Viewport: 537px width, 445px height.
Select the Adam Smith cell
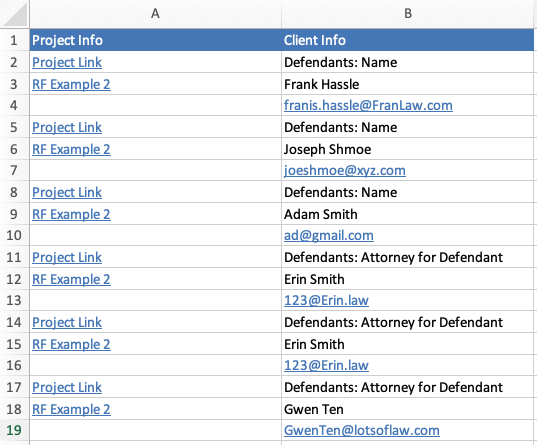pyautogui.click(x=408, y=214)
